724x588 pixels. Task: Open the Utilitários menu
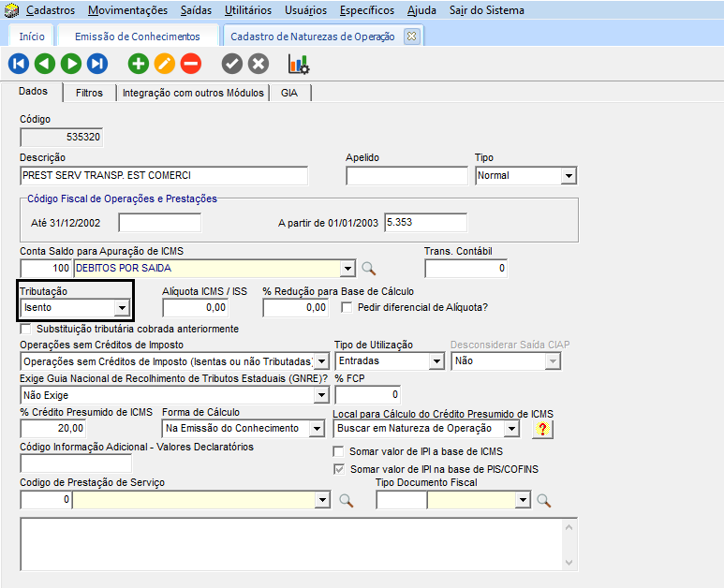[248, 10]
